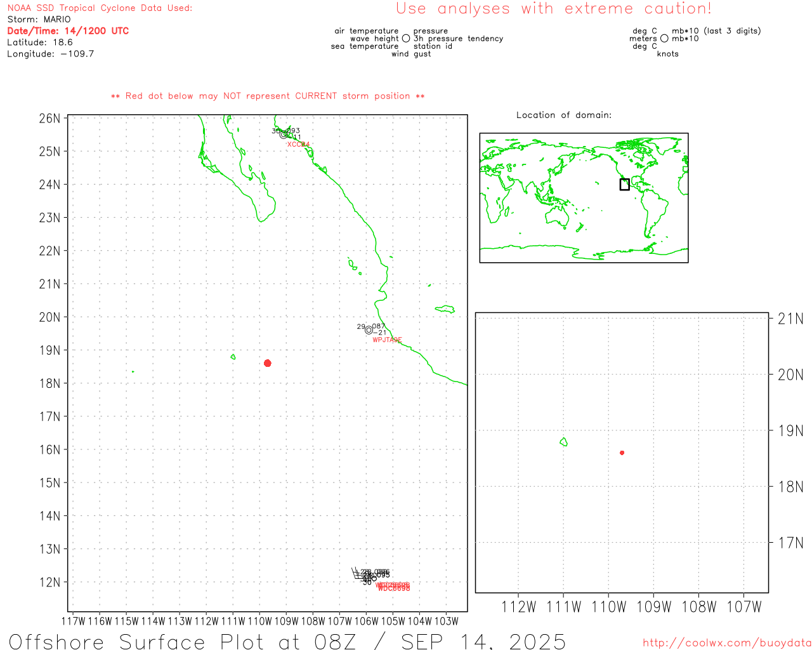Viewport: 812px width, 650px height.
Task: Click air temperature 29 near WPJTA9E
Action: (x=361, y=327)
